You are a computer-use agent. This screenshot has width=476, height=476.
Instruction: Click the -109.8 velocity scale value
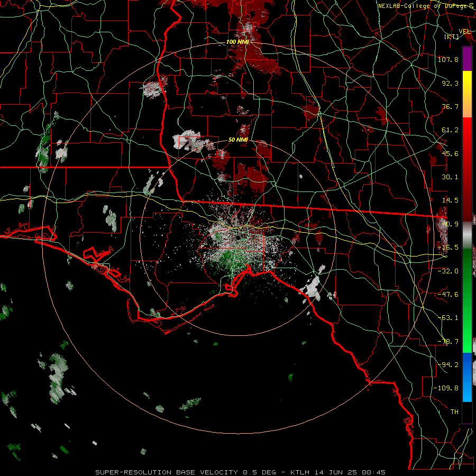coord(446,388)
